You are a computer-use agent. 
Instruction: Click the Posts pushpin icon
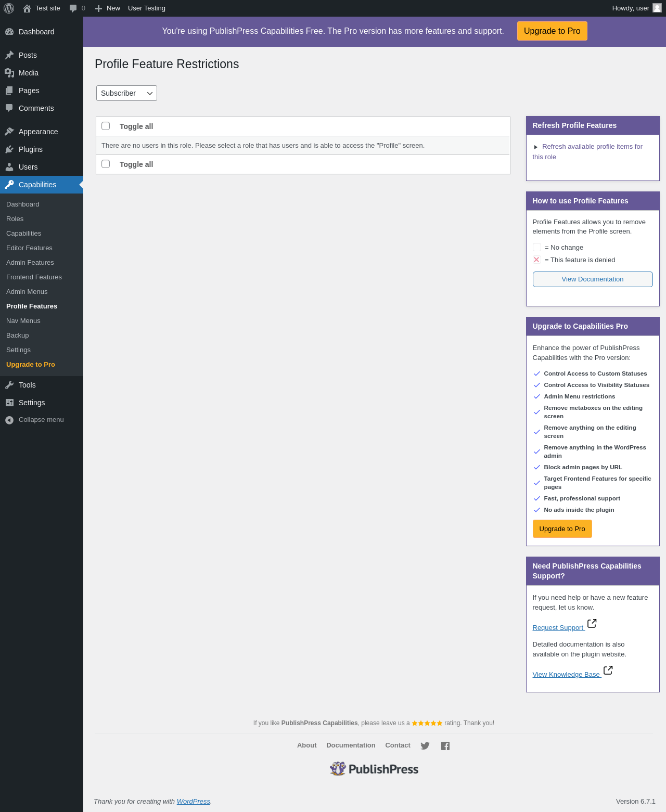pyautogui.click(x=9, y=55)
